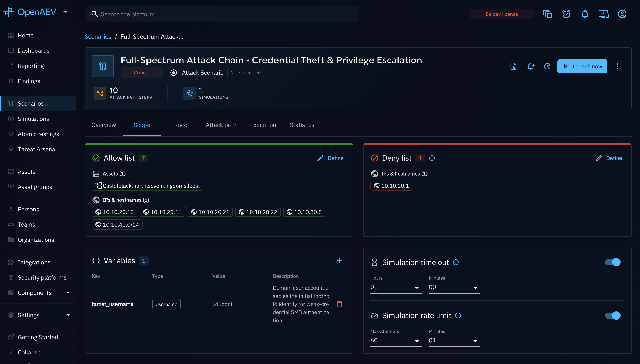The width and height of the screenshot is (640, 364).
Task: Open the Simulation rate limit info icon
Action: (x=458, y=316)
